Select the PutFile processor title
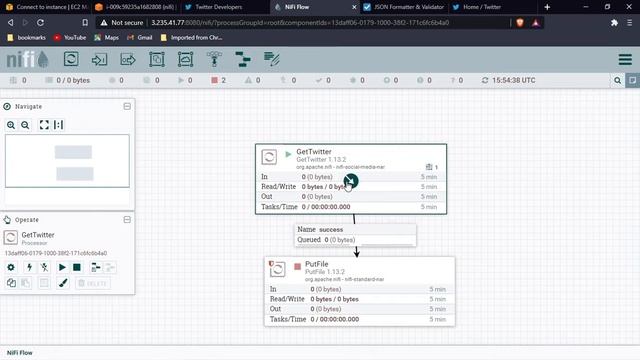This screenshot has width=640, height=360. coord(317,264)
